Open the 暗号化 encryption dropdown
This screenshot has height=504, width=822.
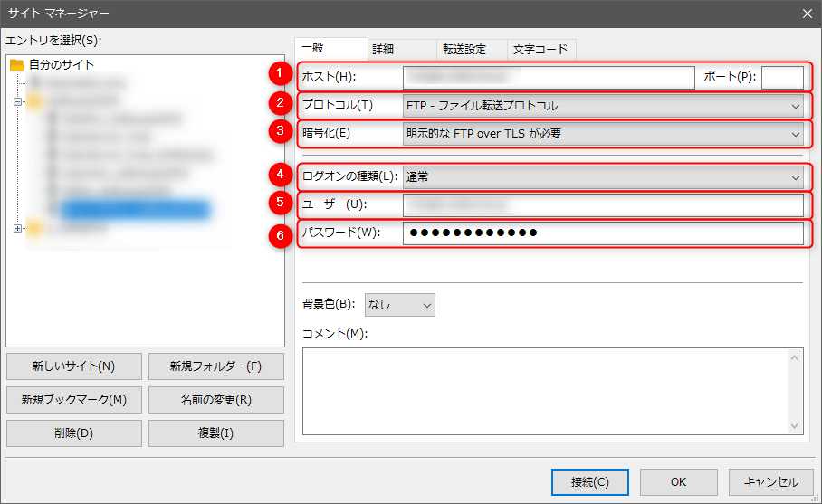602,134
